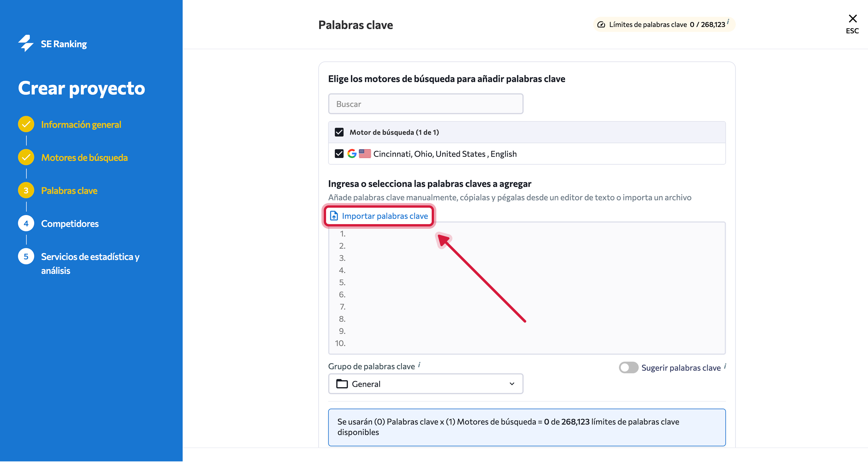Click the step 4 Competidores circle
This screenshot has width=868, height=465.
(x=26, y=223)
